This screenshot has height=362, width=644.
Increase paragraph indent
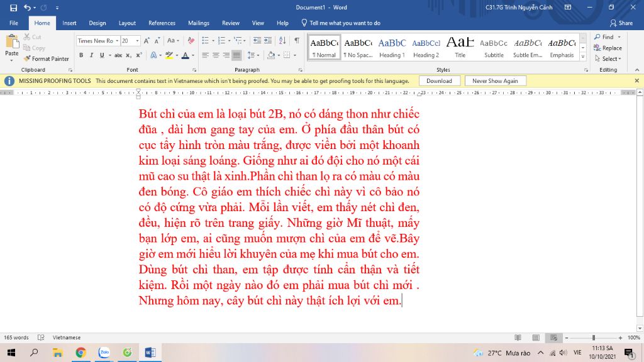(x=268, y=41)
